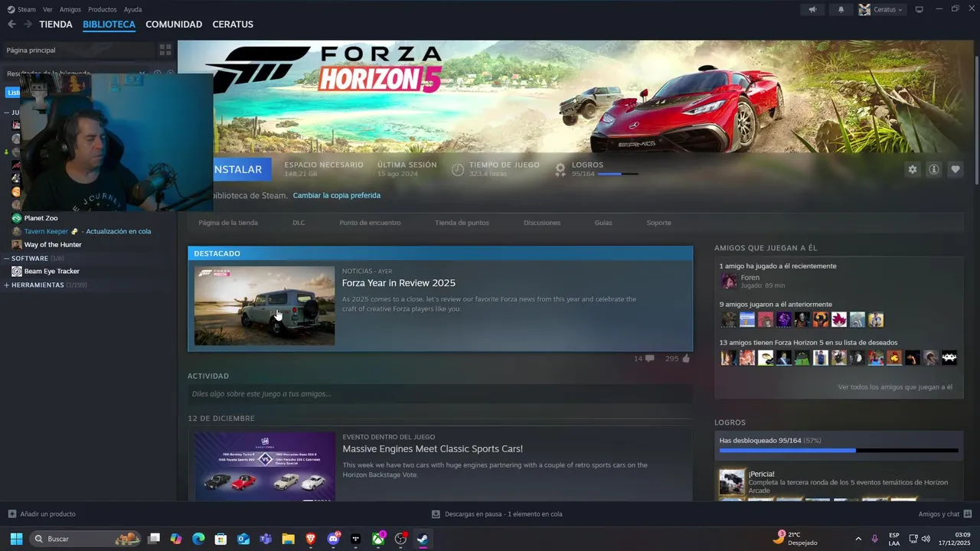Image resolution: width=980 pixels, height=551 pixels.
Task: Open Discord from the taskbar
Action: point(333,539)
